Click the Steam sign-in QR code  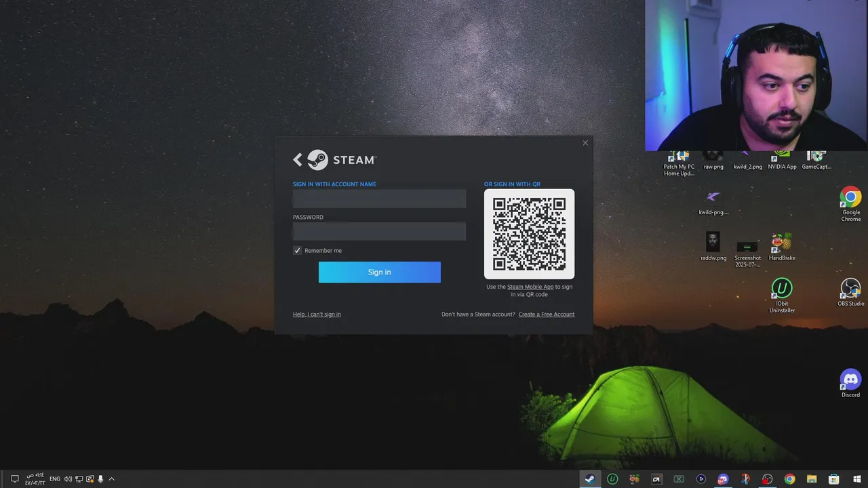[529, 234]
